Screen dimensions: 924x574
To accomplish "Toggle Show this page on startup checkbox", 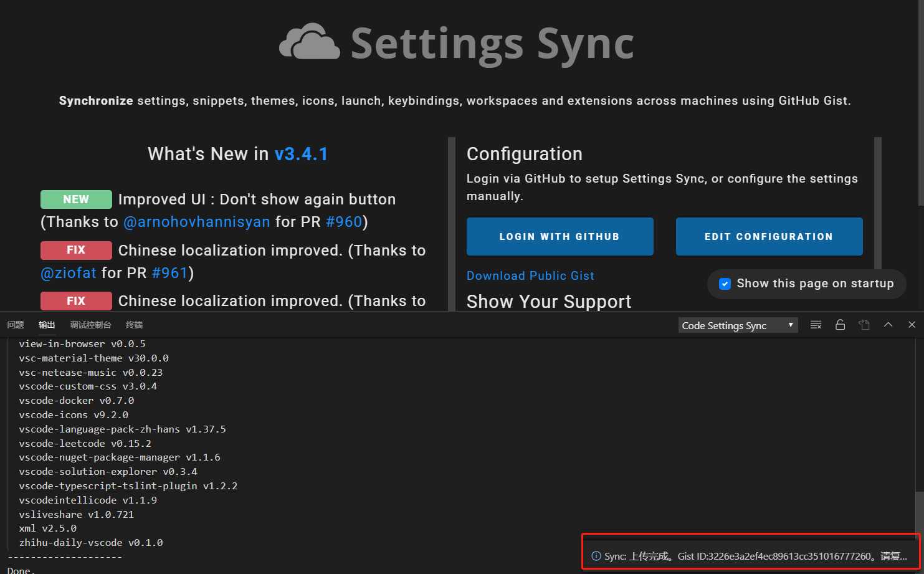I will (x=725, y=284).
